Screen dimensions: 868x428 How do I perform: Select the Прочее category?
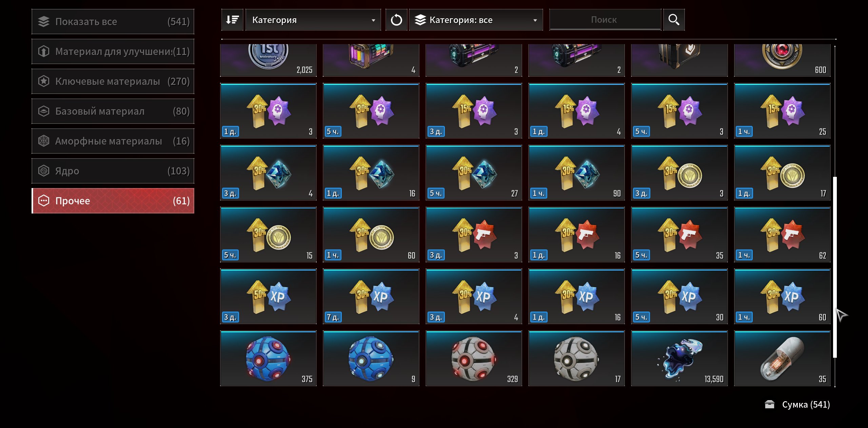coord(113,201)
